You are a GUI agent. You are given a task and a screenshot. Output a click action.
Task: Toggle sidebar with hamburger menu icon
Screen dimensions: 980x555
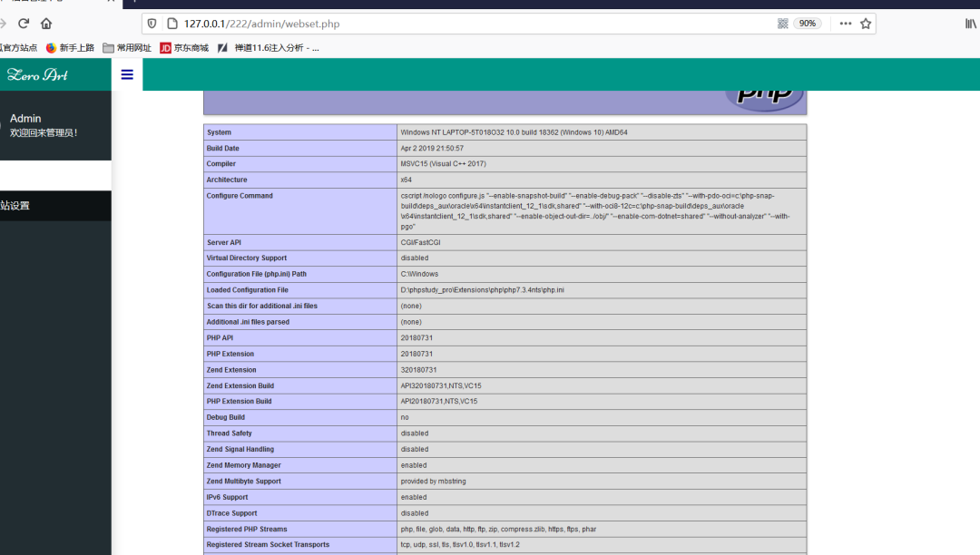pyautogui.click(x=127, y=75)
